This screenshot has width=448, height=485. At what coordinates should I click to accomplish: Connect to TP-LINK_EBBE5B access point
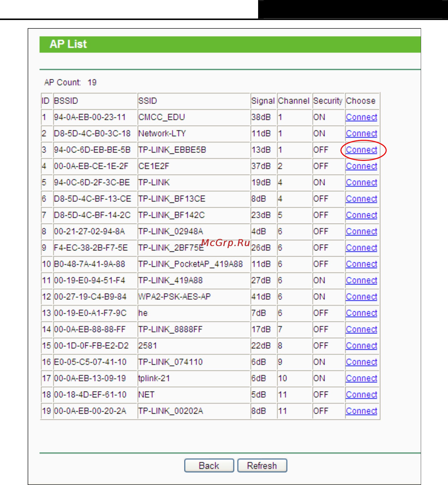(x=361, y=150)
